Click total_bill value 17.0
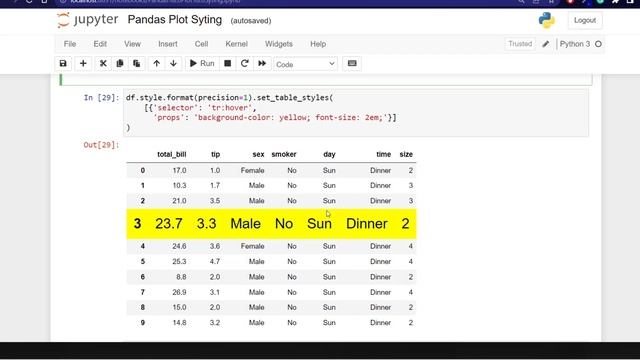This screenshot has height=360, width=640. click(179, 170)
